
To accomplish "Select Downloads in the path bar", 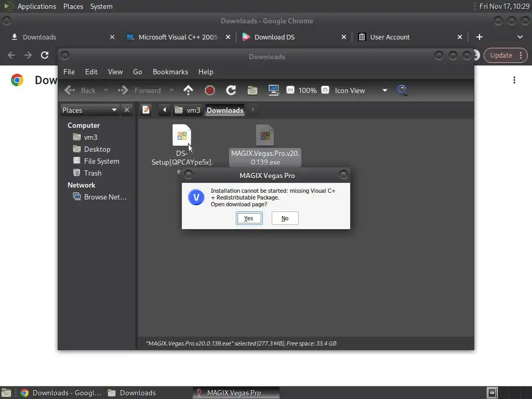I will coord(225,110).
